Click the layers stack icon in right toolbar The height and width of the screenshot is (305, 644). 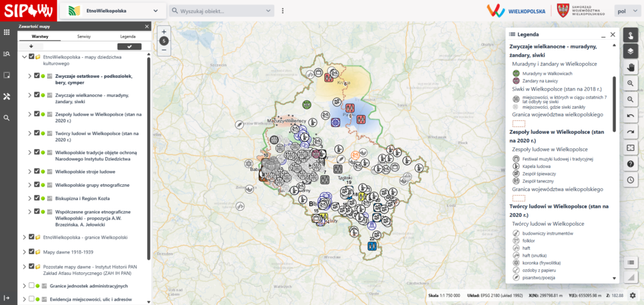(631, 52)
